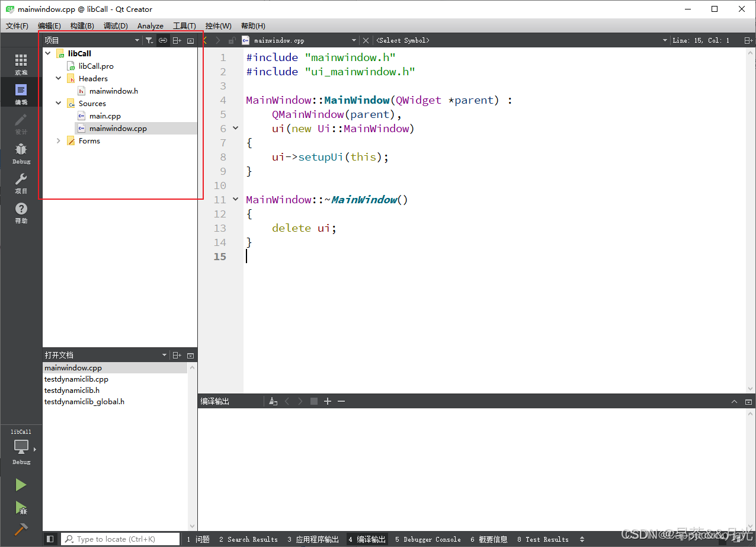Close the mainwindow.cpp document
This screenshot has height=547, width=756.
coord(366,40)
